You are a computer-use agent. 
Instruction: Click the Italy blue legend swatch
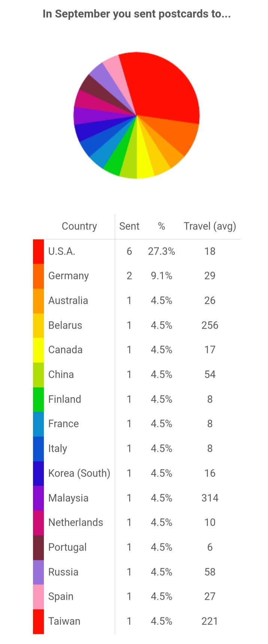pyautogui.click(x=38, y=449)
